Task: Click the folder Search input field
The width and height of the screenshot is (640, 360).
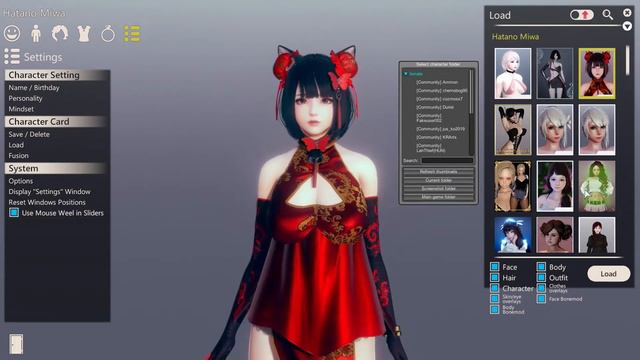Action: (x=447, y=160)
